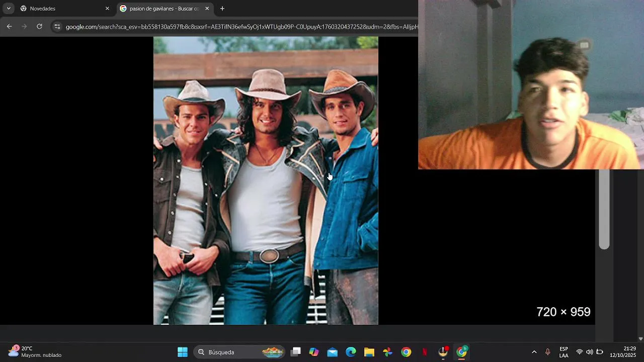The image size is (644, 362).
Task: Go back to previous page
Action: [x=9, y=27]
